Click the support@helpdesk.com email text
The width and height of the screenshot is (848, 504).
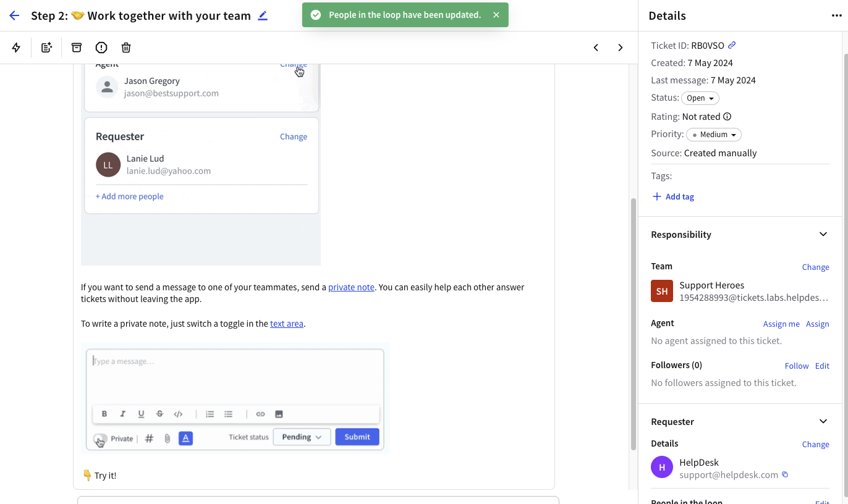pos(729,475)
